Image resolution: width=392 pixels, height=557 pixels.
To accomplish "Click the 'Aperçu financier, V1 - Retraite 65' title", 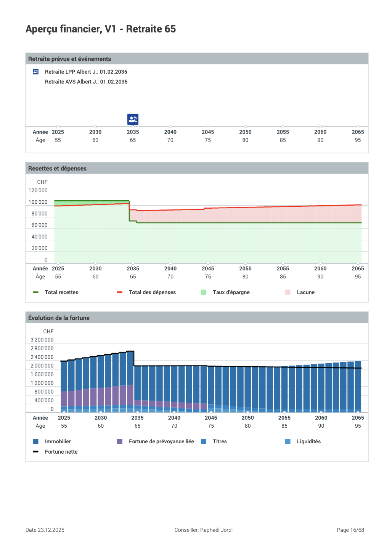I will click(101, 29).
